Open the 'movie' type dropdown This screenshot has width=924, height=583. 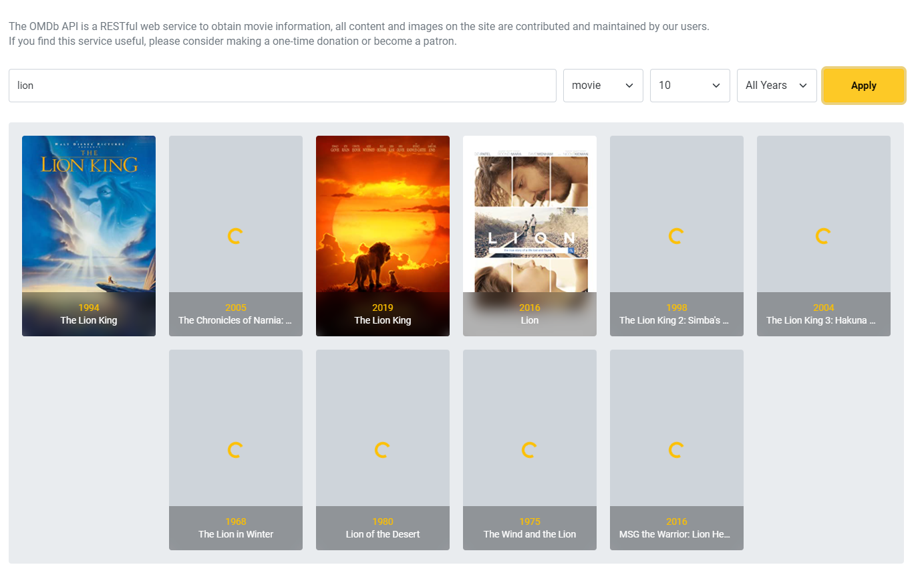[x=603, y=86]
